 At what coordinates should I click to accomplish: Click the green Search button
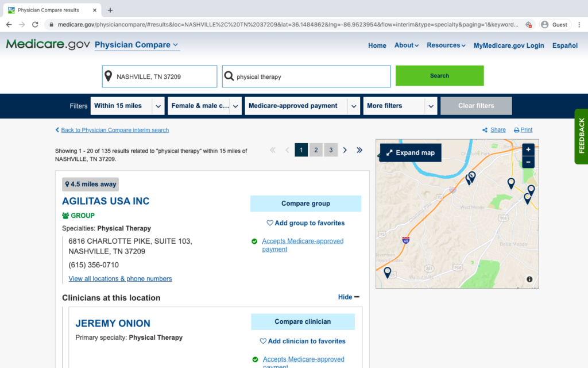(439, 75)
